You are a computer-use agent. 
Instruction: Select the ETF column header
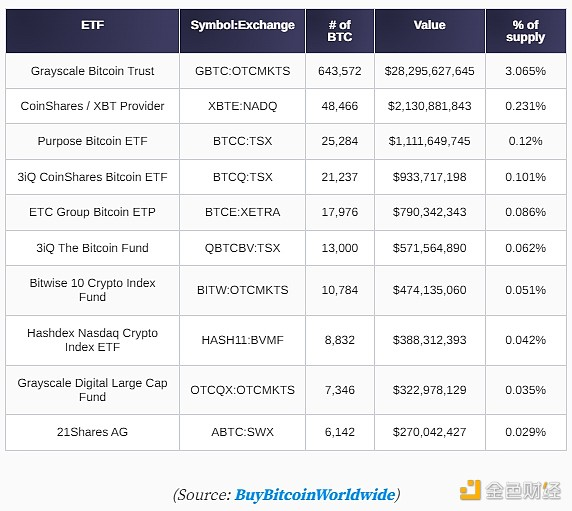click(92, 31)
